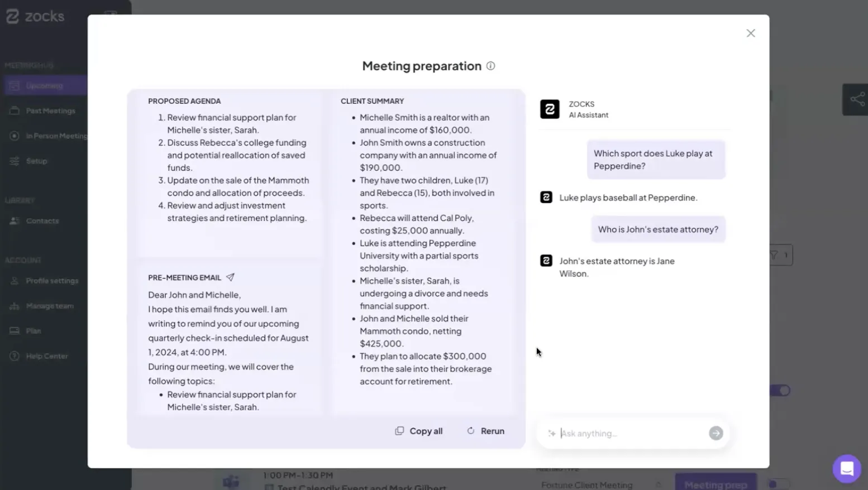868x490 pixels.
Task: Click the Help Center question icon
Action: tap(15, 356)
